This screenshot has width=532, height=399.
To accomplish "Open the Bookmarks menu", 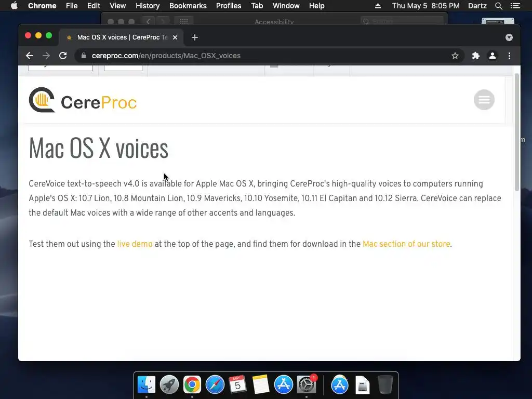I will [x=188, y=6].
